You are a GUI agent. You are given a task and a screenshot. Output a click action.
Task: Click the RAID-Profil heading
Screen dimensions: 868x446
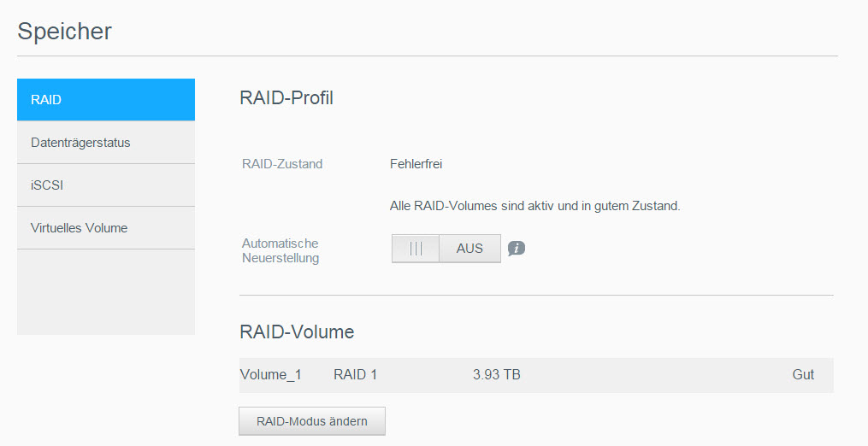[x=286, y=98]
